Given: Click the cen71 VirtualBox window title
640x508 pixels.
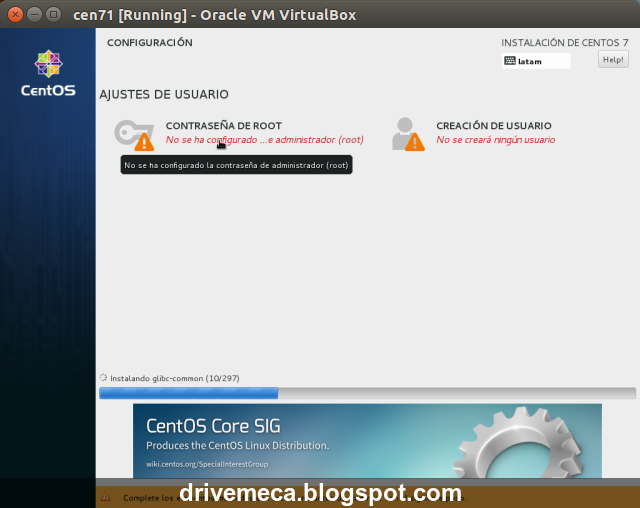Looking at the screenshot, I should 215,15.
